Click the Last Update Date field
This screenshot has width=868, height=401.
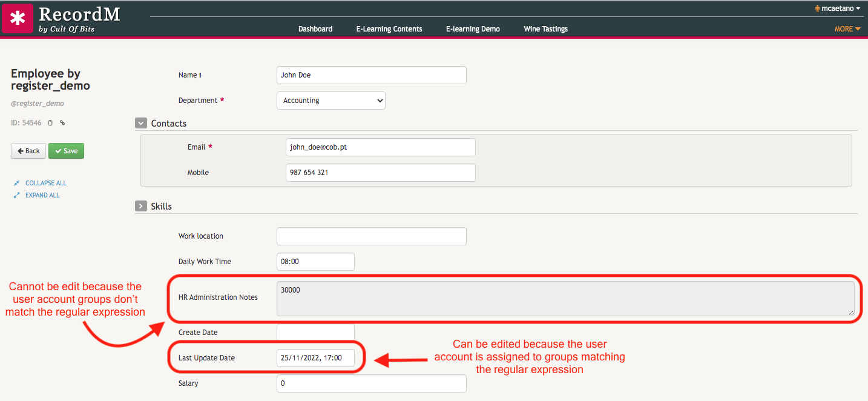(315, 358)
